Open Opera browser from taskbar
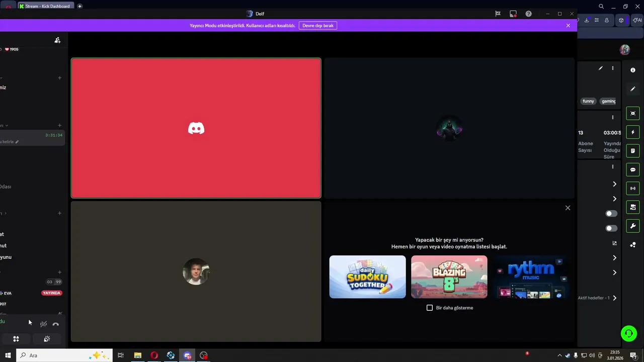 (154, 355)
